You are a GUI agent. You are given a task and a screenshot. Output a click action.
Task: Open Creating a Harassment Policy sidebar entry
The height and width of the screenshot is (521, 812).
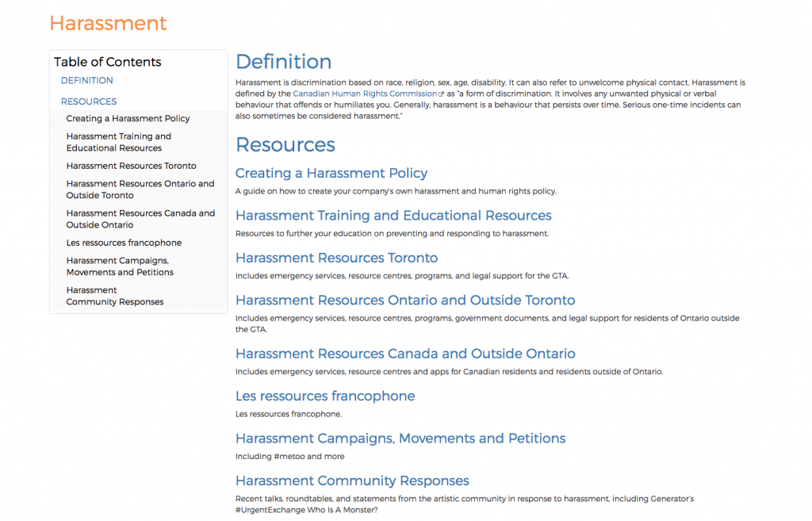point(128,119)
